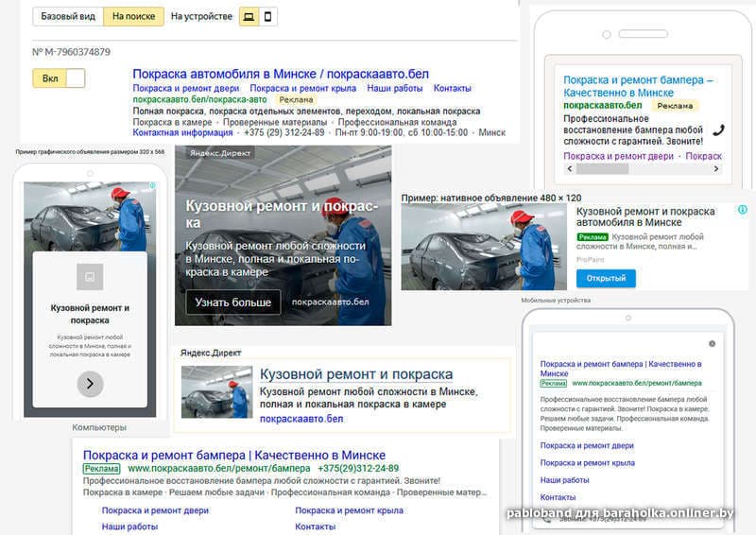Open sitelink Покраска и ремонт крыла in the top ad

click(x=302, y=88)
